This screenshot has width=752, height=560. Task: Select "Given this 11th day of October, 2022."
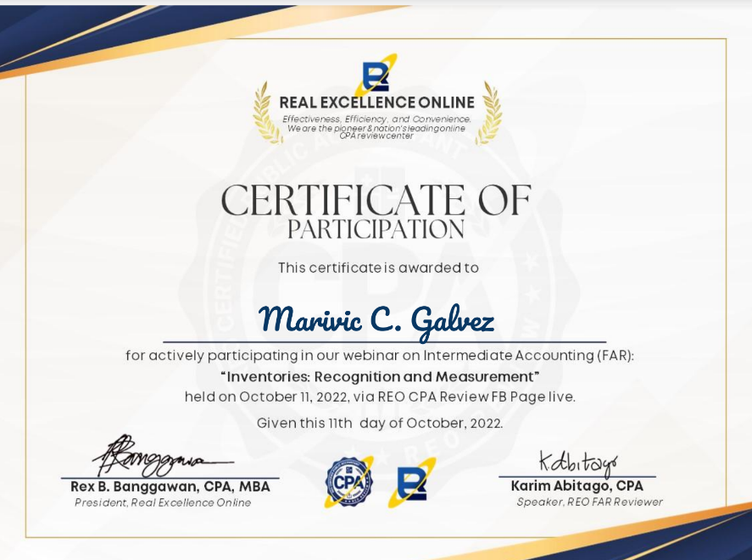click(380, 423)
